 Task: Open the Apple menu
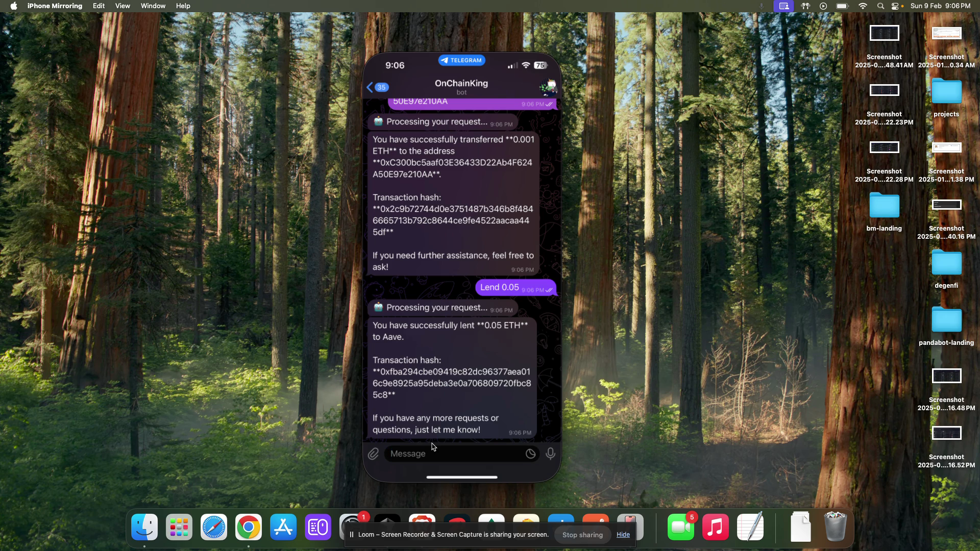coord(14,6)
